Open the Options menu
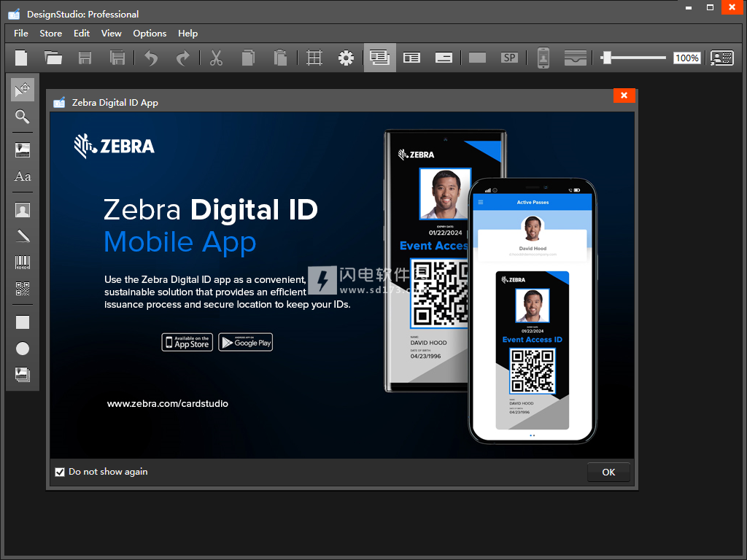The height and width of the screenshot is (560, 747). point(150,34)
